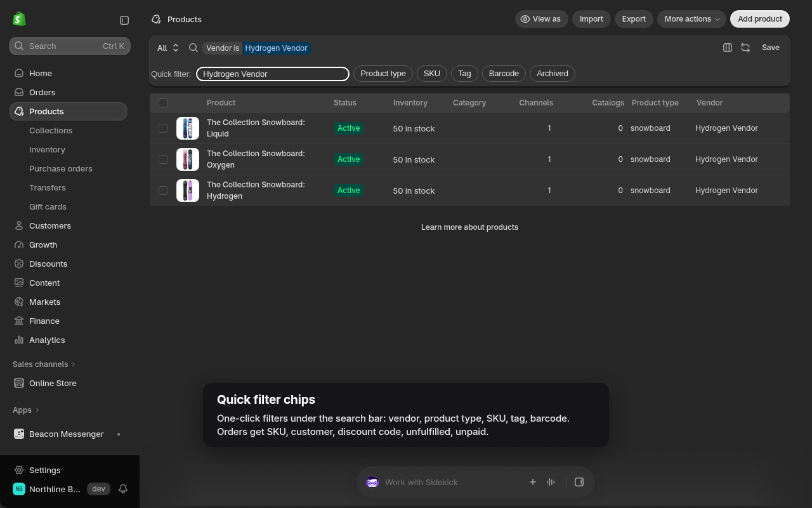
Task: Apply the Product type quick filter
Action: [x=383, y=74]
